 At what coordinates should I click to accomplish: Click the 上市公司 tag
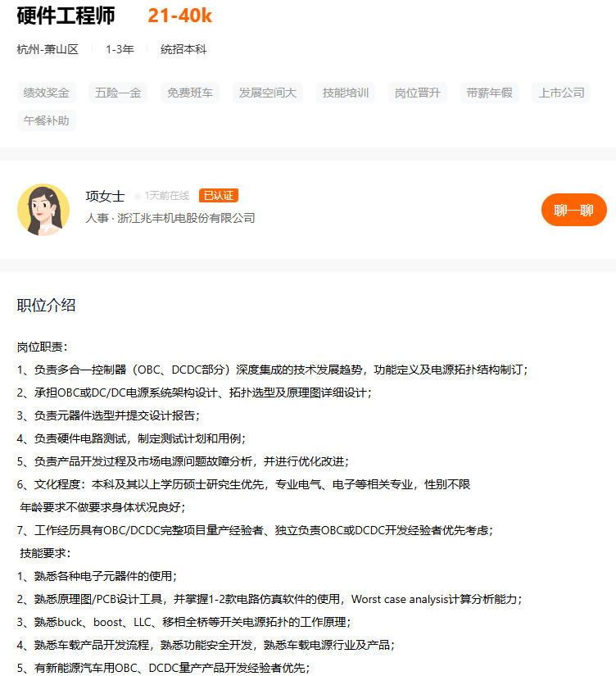[561, 93]
